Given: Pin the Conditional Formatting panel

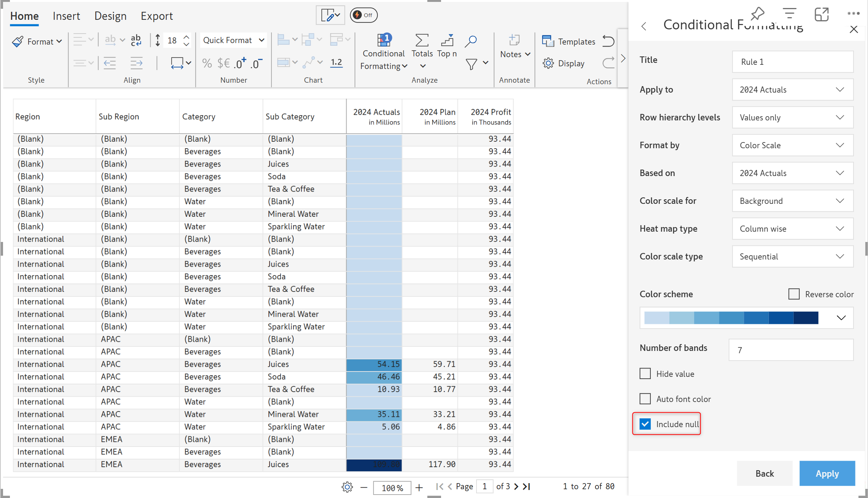Looking at the screenshot, I should (757, 14).
